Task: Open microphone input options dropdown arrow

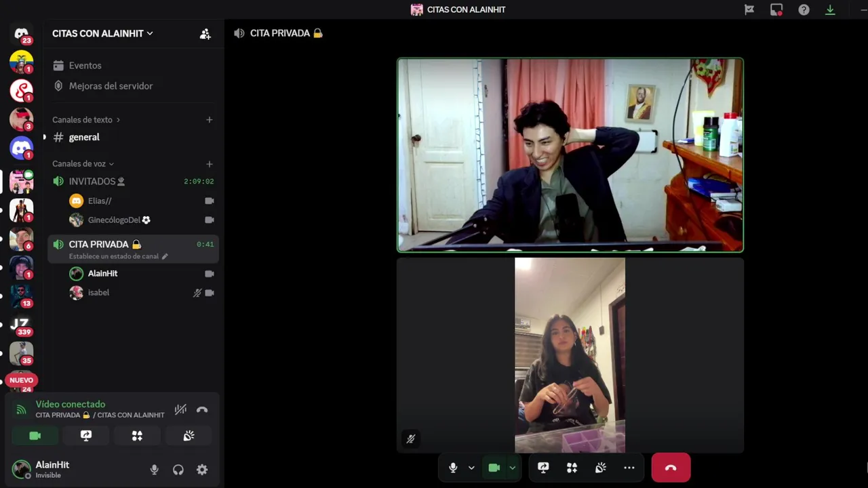Action: [x=471, y=468]
